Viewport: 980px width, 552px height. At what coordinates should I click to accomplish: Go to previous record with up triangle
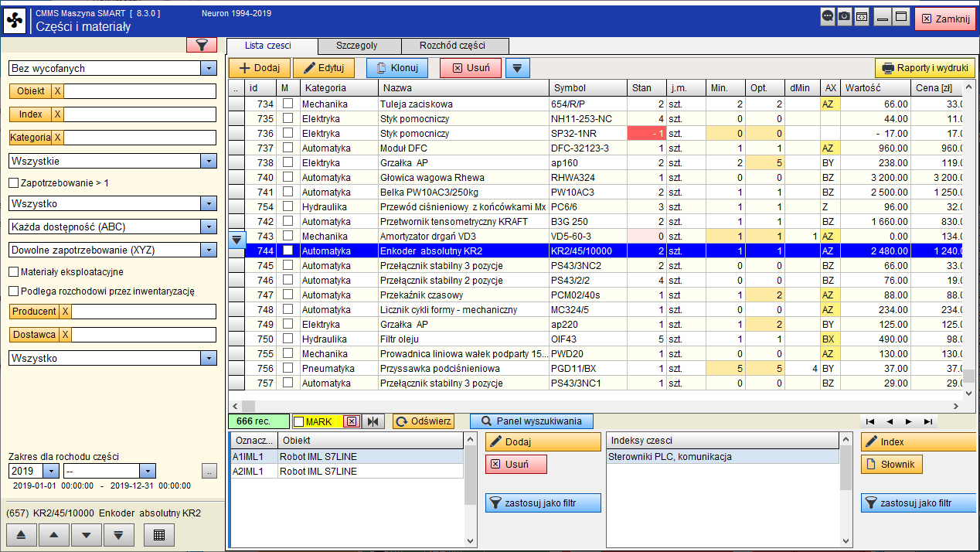(x=53, y=535)
